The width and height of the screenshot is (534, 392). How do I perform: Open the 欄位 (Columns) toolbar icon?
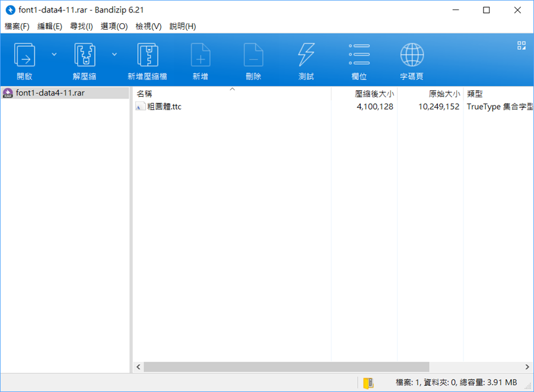click(x=359, y=56)
